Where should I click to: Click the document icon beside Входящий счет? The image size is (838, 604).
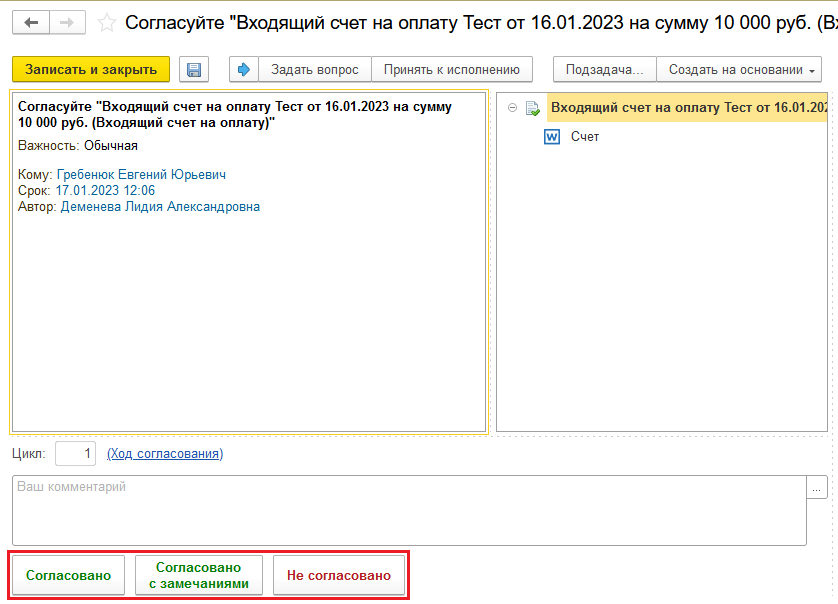(534, 108)
